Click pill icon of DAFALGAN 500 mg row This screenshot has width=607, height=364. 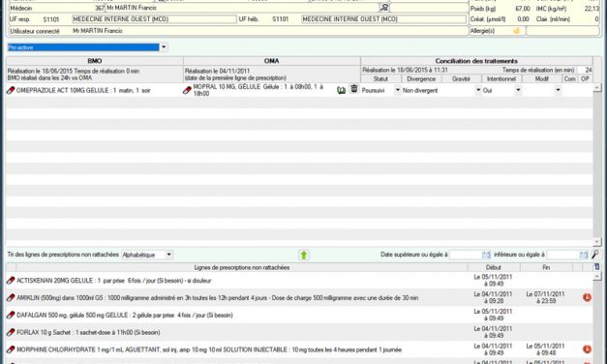point(11,316)
